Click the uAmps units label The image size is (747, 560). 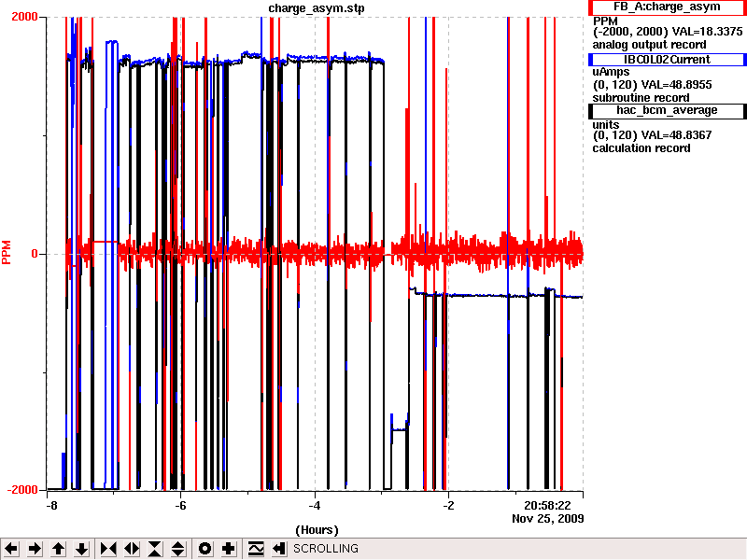611,72
